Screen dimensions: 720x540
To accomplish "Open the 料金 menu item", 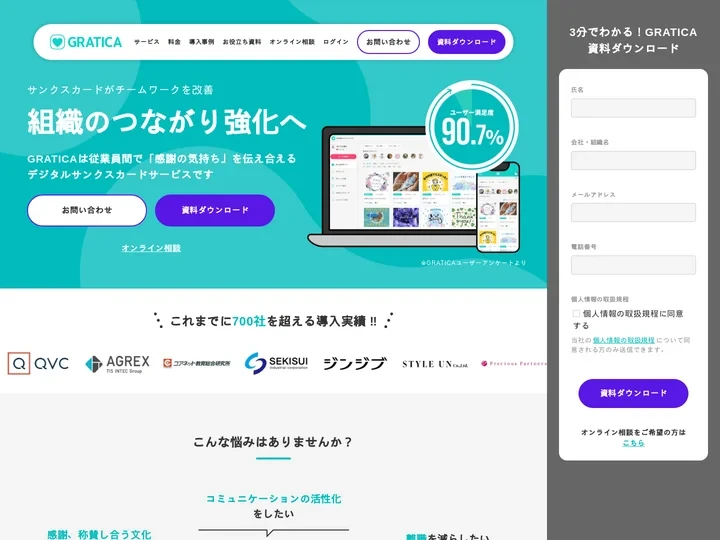I will 174,42.
